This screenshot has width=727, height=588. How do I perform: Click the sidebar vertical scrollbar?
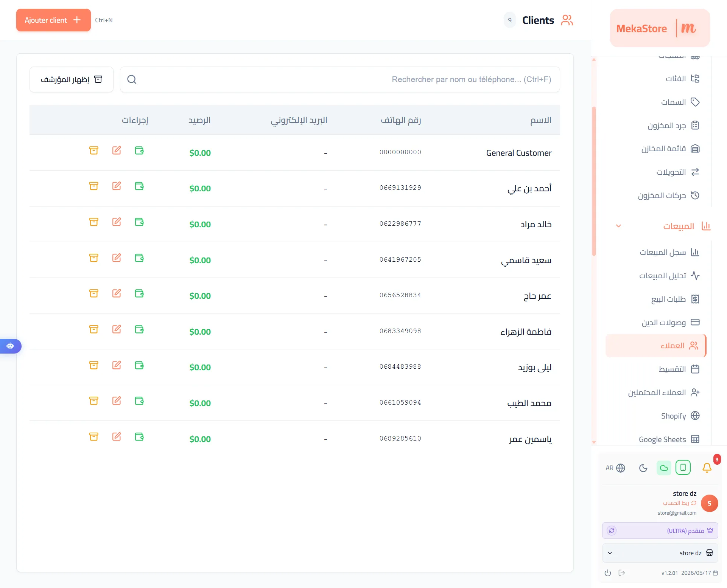(x=594, y=182)
